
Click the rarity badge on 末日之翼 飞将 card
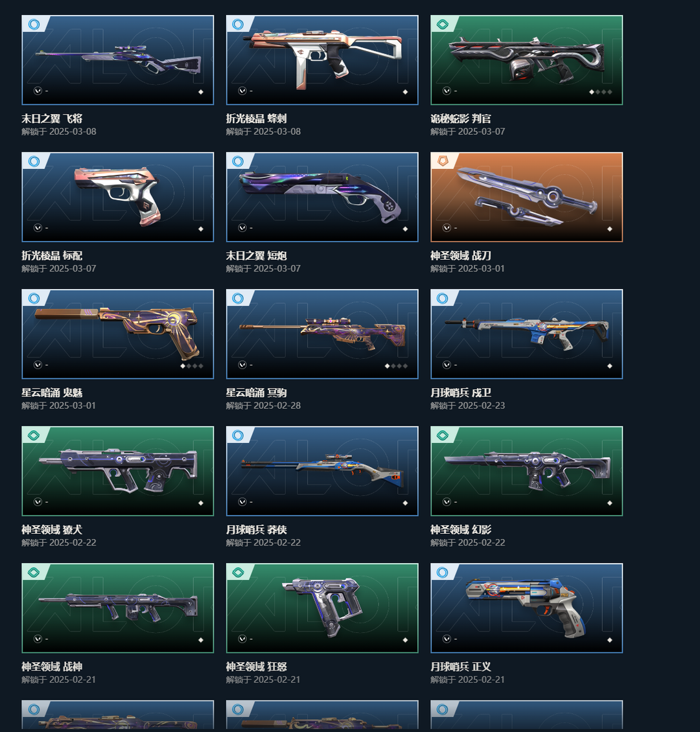[34, 24]
